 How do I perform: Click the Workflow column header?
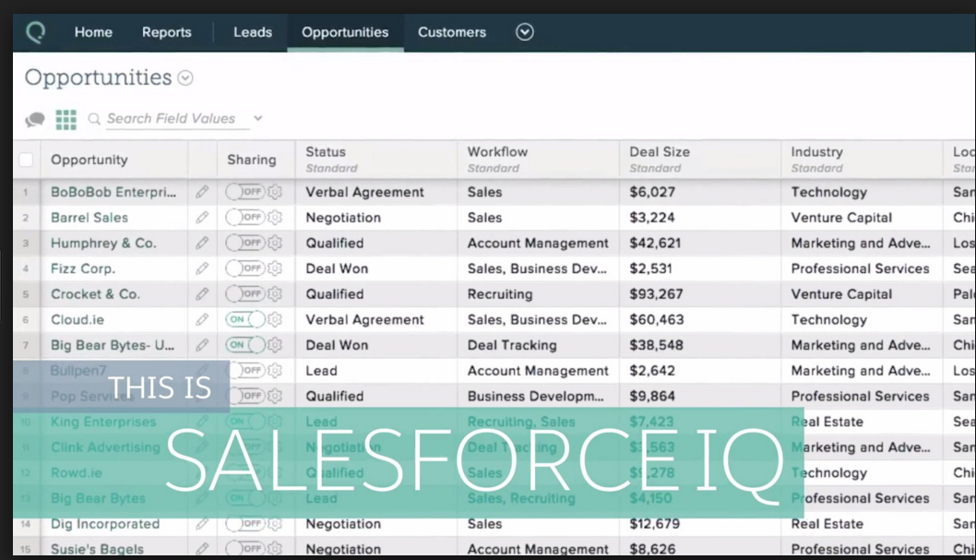coord(538,160)
